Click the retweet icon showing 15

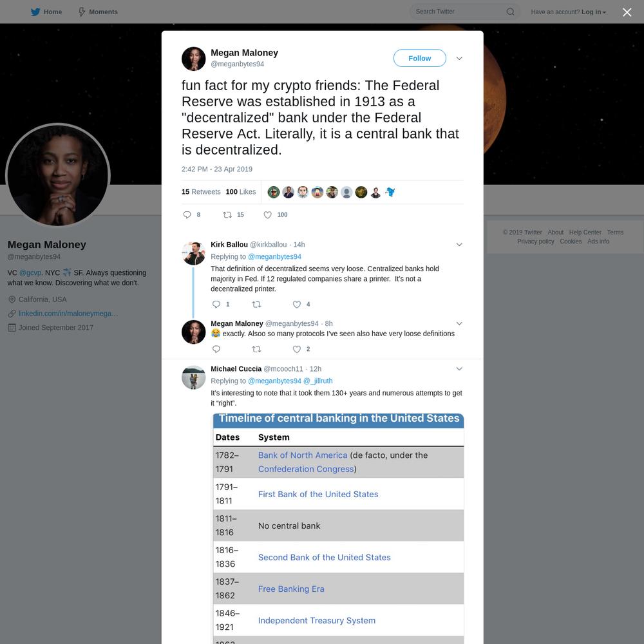point(227,215)
